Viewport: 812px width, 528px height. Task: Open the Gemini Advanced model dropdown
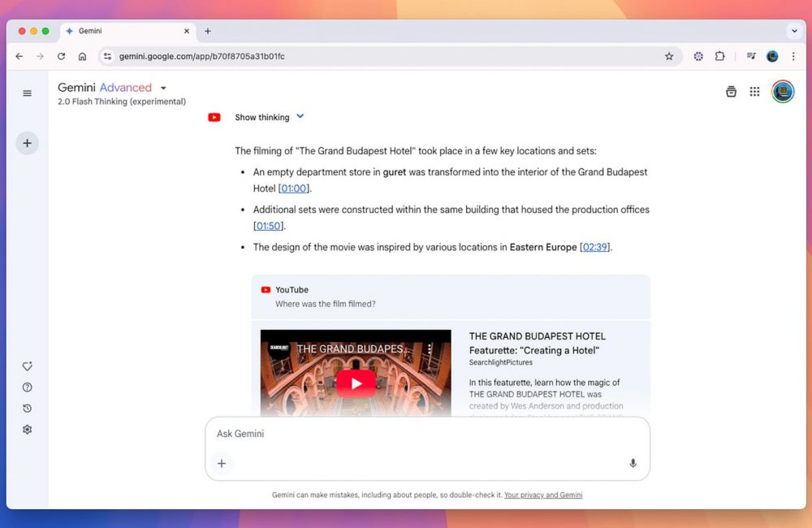point(163,88)
